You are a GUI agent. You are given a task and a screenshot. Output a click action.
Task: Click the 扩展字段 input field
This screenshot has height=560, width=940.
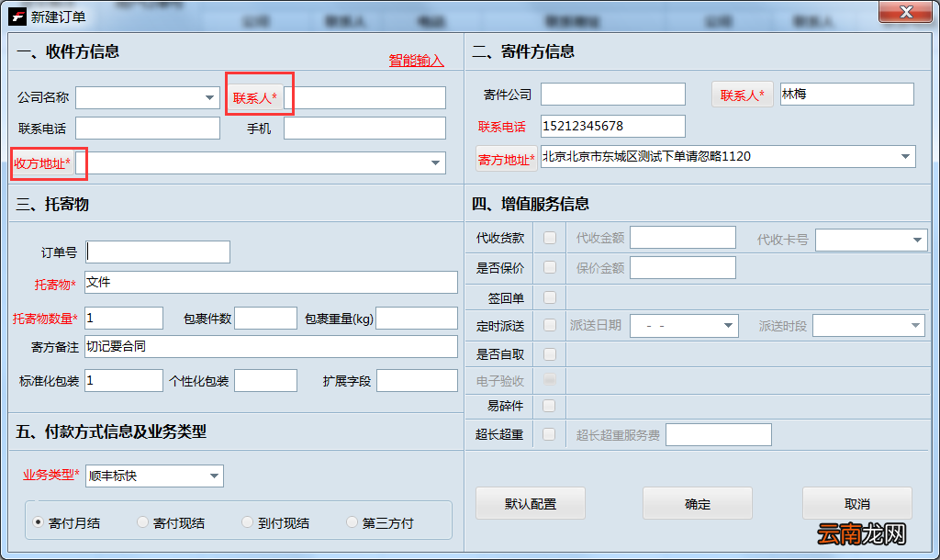418,381
